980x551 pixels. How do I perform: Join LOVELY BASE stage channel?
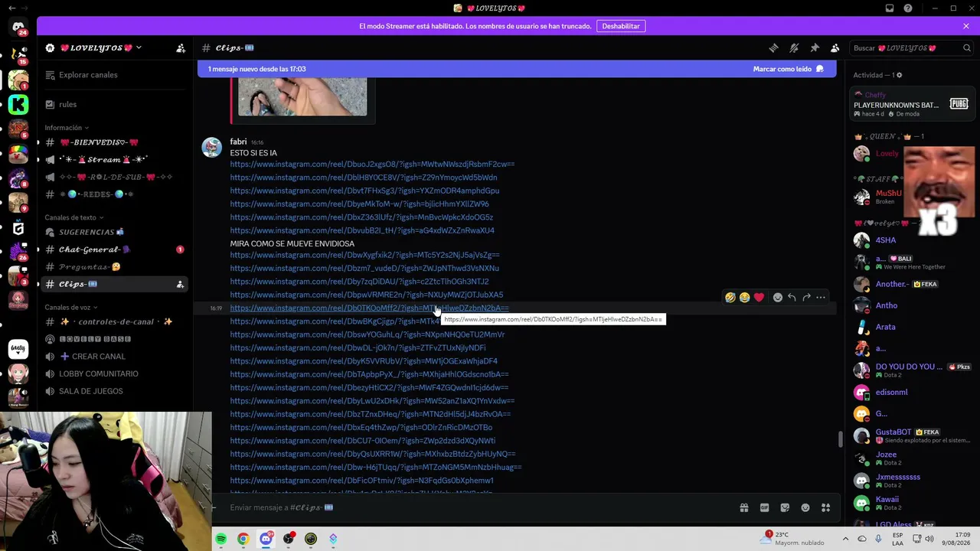[x=115, y=339]
